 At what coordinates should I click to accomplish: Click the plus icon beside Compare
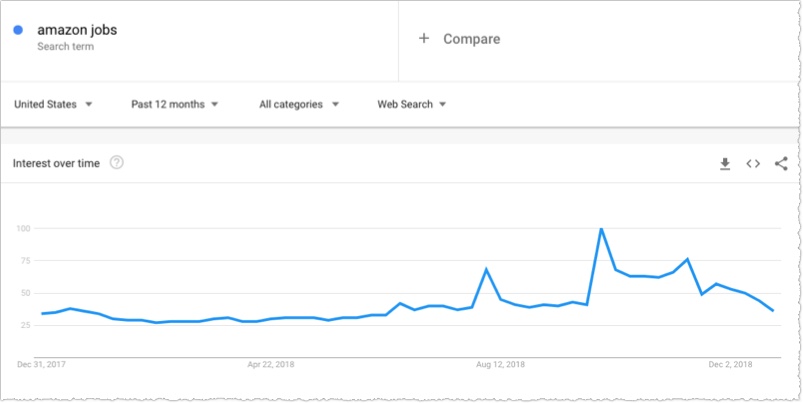point(424,38)
